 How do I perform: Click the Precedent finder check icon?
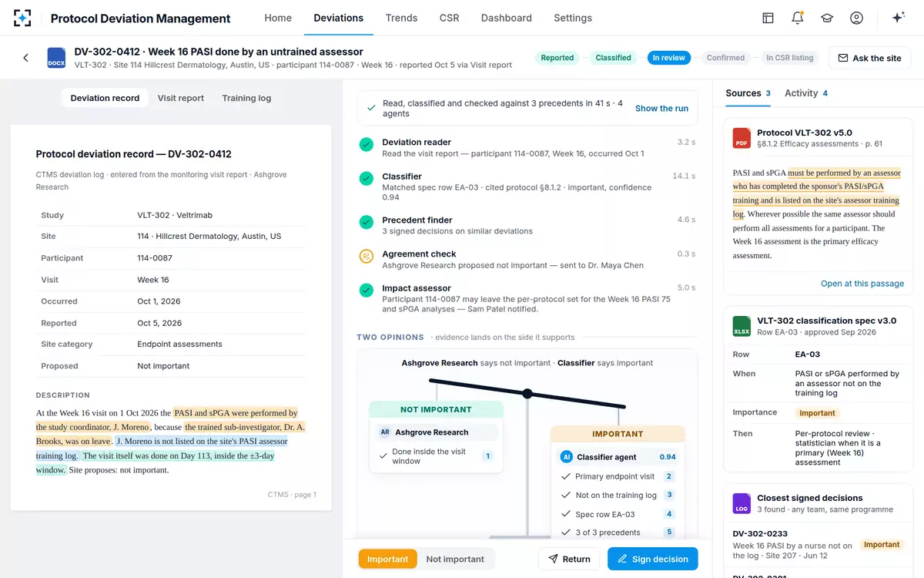coord(367,222)
